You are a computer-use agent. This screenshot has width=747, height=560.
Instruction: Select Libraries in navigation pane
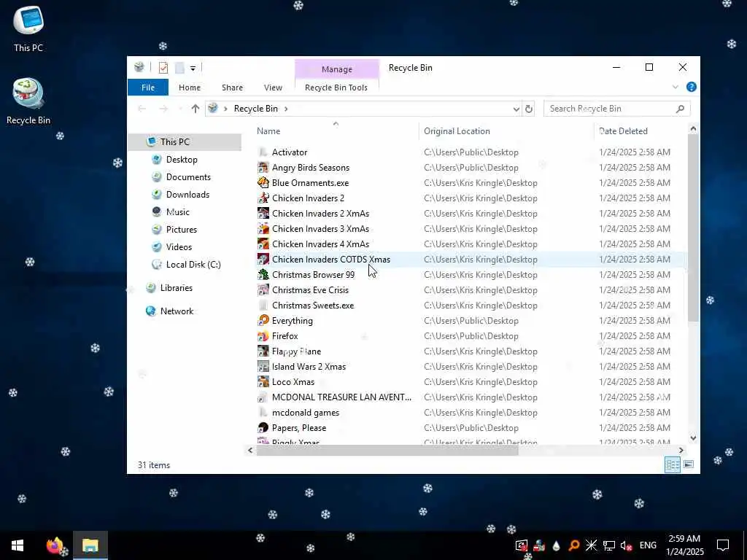pos(177,287)
